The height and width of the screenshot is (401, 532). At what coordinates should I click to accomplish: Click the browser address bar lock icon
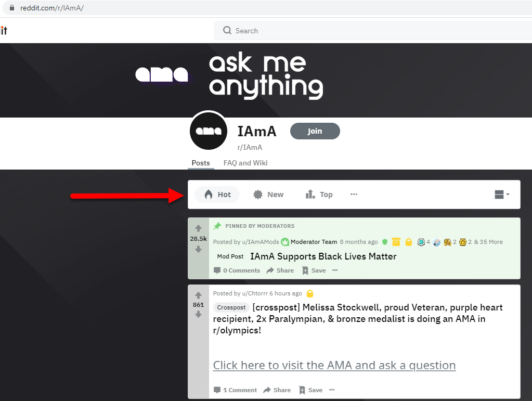click(x=12, y=8)
